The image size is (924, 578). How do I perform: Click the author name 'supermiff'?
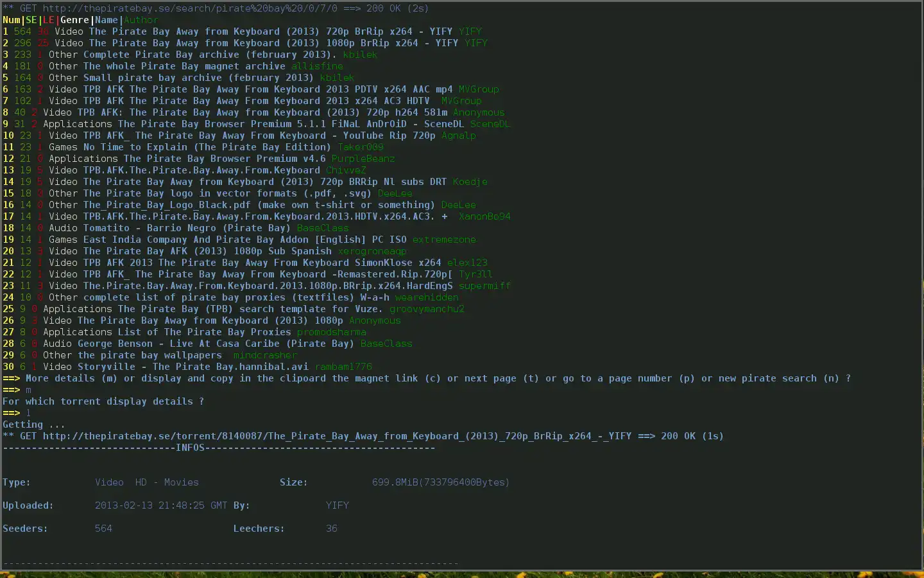[x=484, y=286]
